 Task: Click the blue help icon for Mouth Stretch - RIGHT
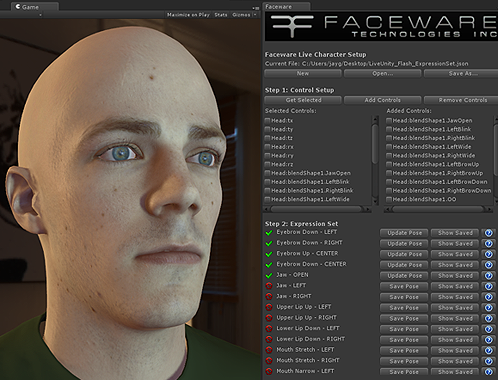(x=488, y=361)
